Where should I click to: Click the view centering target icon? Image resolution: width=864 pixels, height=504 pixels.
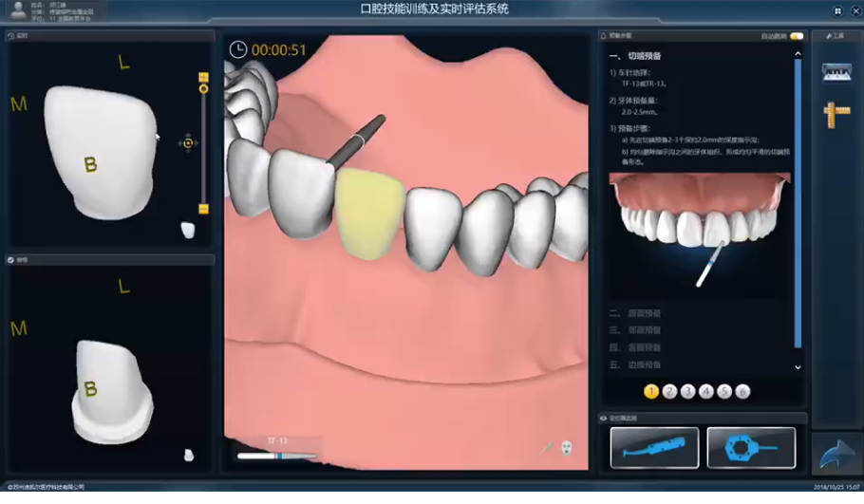tap(188, 143)
